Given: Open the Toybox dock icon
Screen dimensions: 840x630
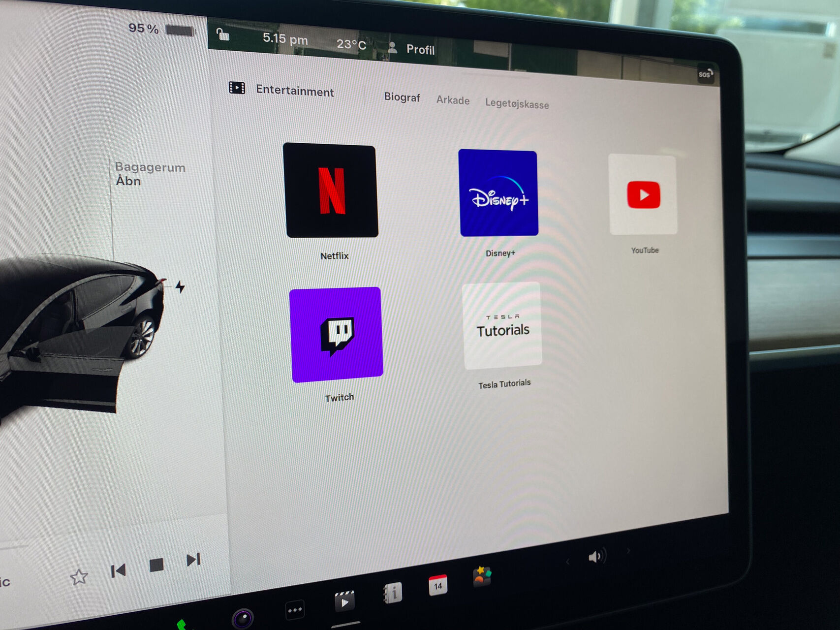Looking at the screenshot, I should pyautogui.click(x=482, y=576).
